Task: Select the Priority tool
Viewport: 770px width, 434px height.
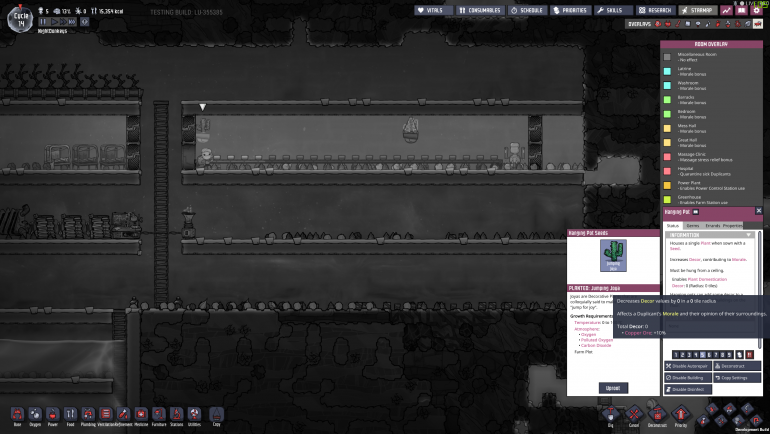Action: coord(681,414)
